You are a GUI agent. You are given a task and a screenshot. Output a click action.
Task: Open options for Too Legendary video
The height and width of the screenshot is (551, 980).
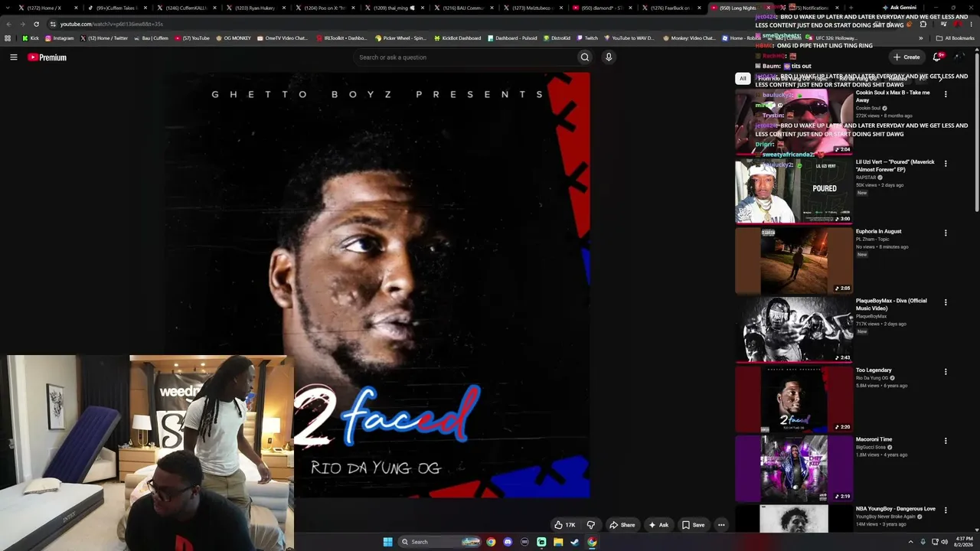(946, 372)
